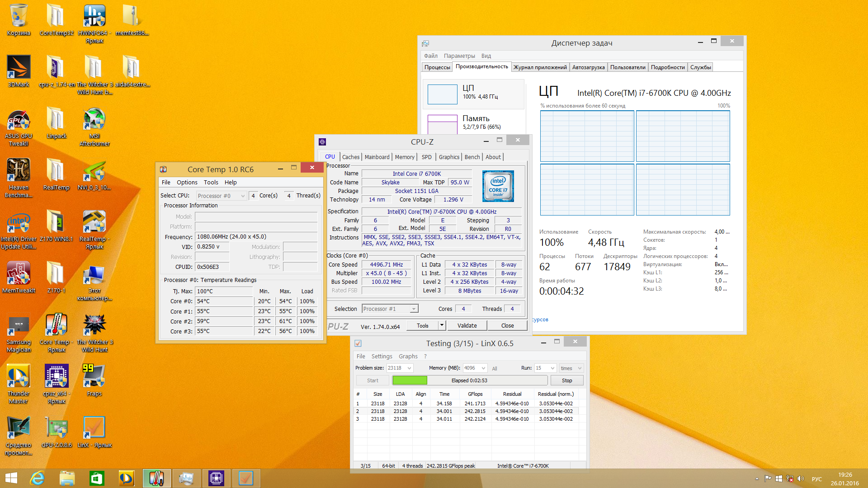Screen dimensions: 868x488
Task: Open the 3DMark desktop icon
Action: [x=19, y=68]
